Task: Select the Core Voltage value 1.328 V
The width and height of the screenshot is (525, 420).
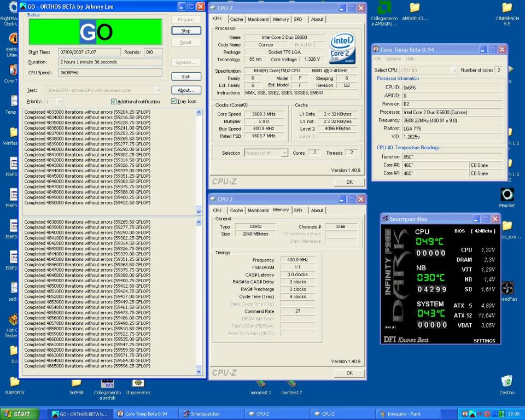Action: point(312,59)
